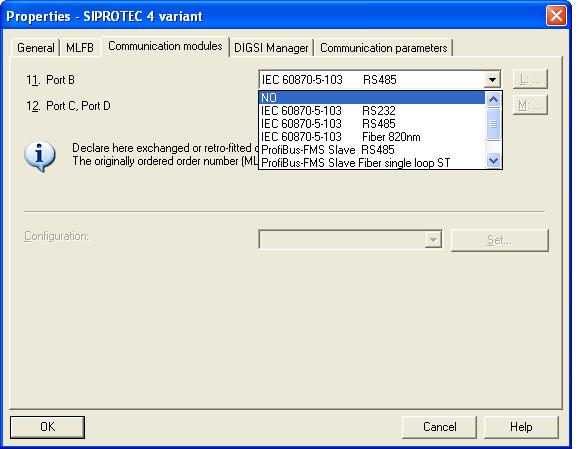Click the Set... button
Screen dimensions: 579x449
(x=500, y=240)
